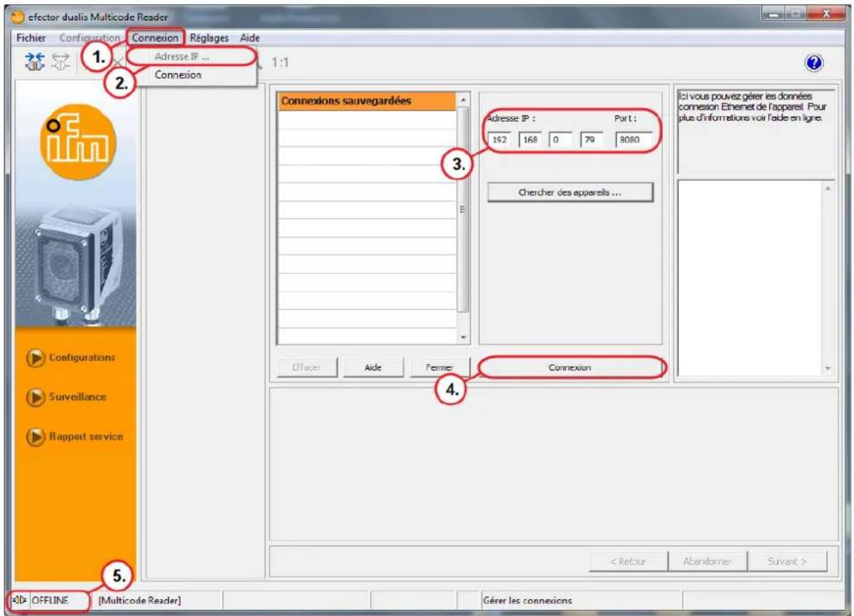Click the 'OFFLINE' status bar text
Image resolution: width=854 pixels, height=616 pixels.
(50, 599)
